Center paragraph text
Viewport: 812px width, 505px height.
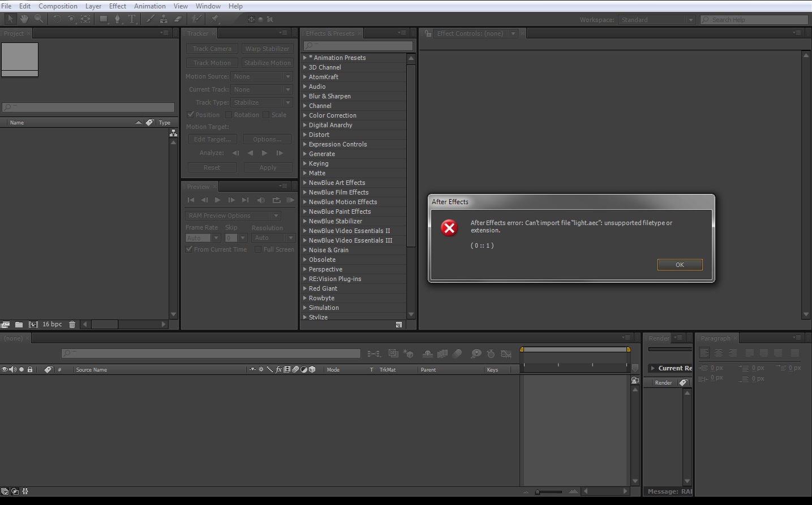(x=719, y=352)
